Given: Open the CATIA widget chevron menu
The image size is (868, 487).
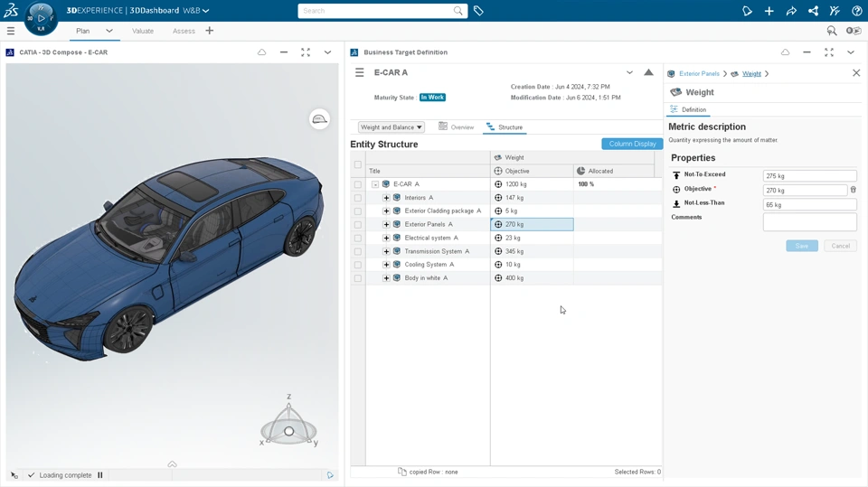Looking at the screenshot, I should (x=327, y=52).
